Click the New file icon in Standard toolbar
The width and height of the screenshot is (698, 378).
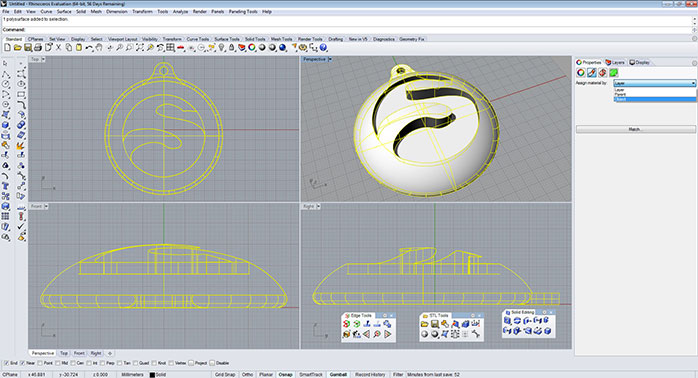[x=7, y=48]
